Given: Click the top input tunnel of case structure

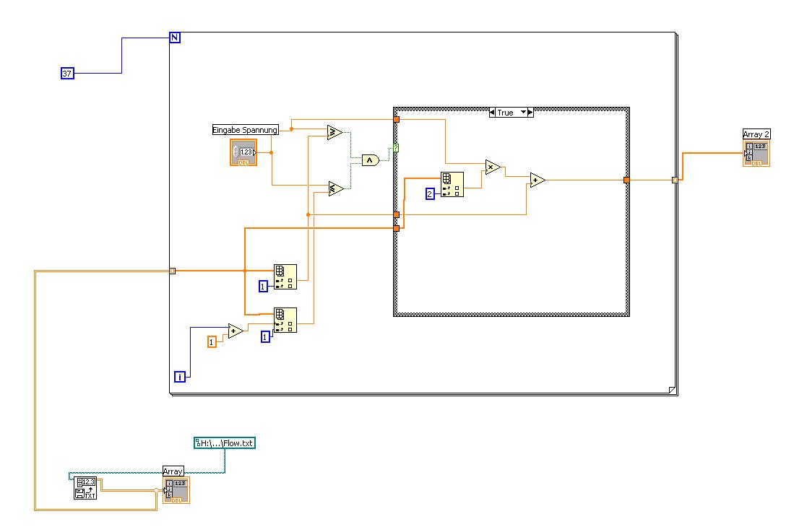Looking at the screenshot, I should click(397, 119).
